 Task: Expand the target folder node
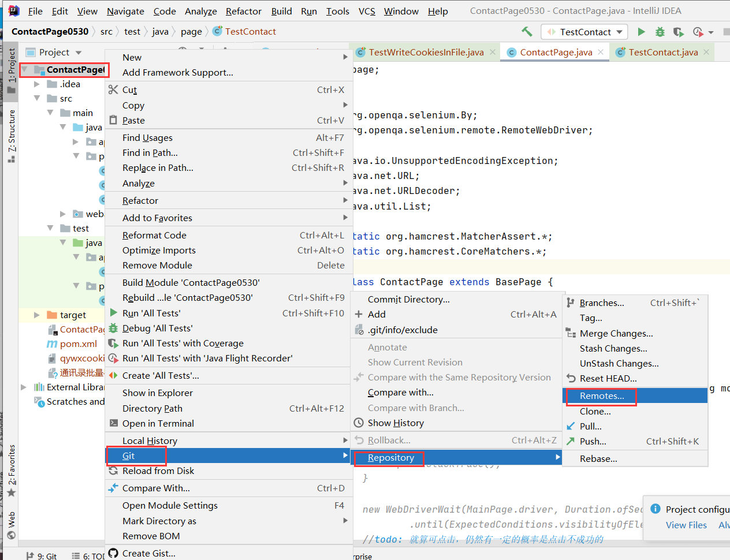(x=37, y=315)
